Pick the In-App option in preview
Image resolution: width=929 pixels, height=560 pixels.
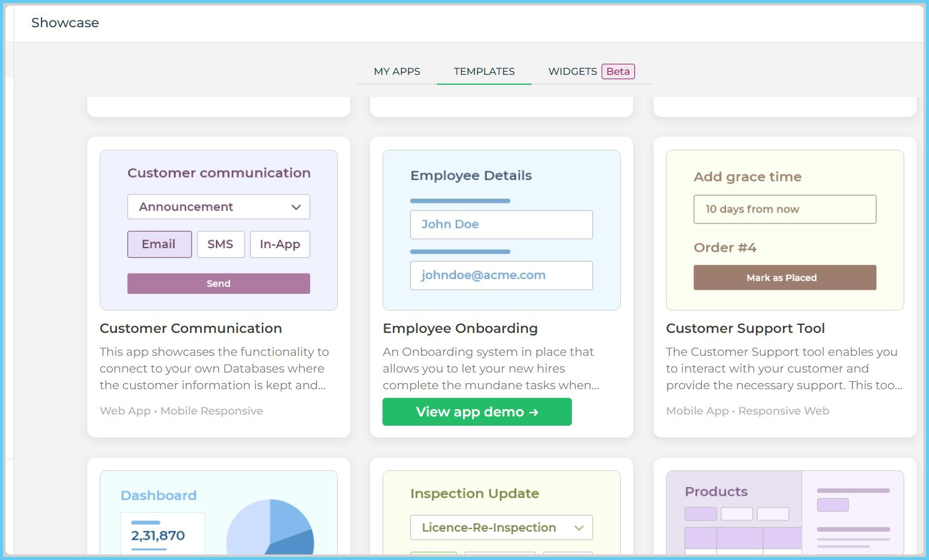click(280, 244)
